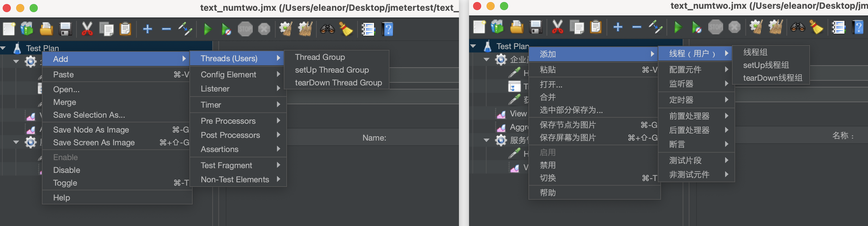Click Copy icon in left window toolbar
Image resolution: width=868 pixels, height=226 pixels.
[x=106, y=29]
